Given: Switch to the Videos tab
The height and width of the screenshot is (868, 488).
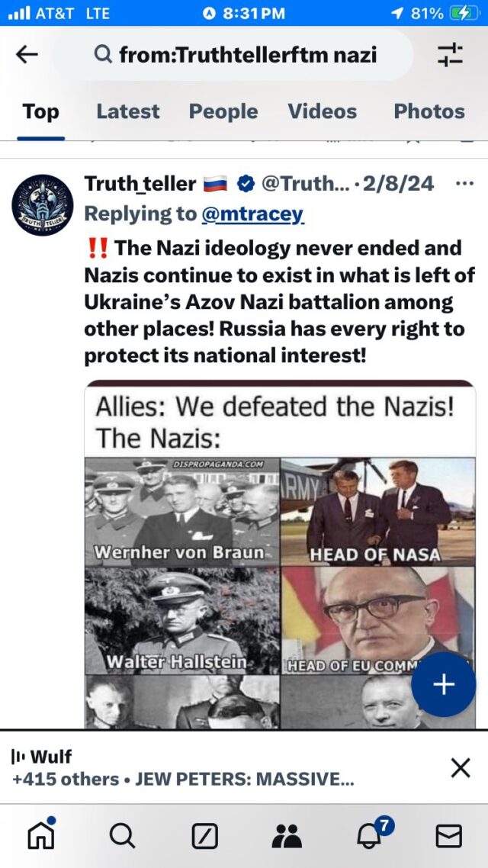Looking at the screenshot, I should point(322,111).
